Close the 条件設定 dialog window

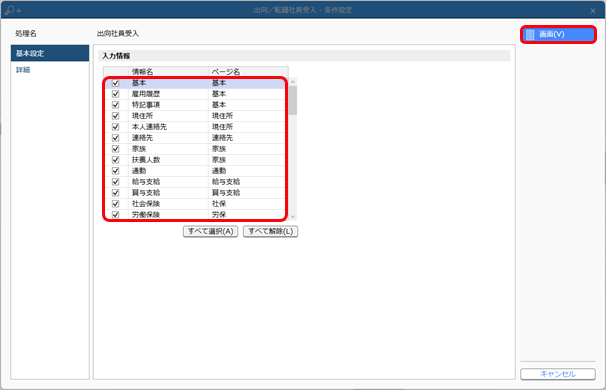(x=593, y=10)
